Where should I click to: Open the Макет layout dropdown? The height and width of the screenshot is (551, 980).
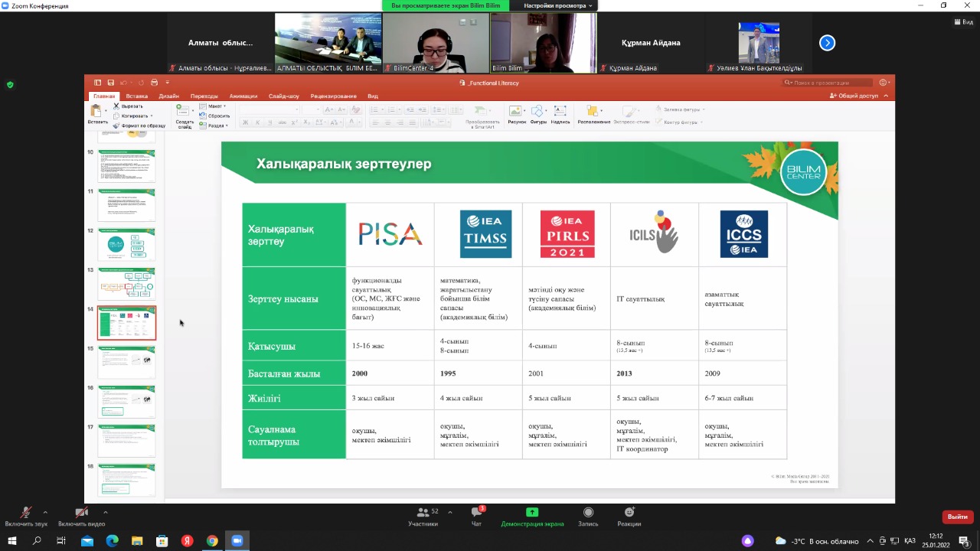pos(213,106)
